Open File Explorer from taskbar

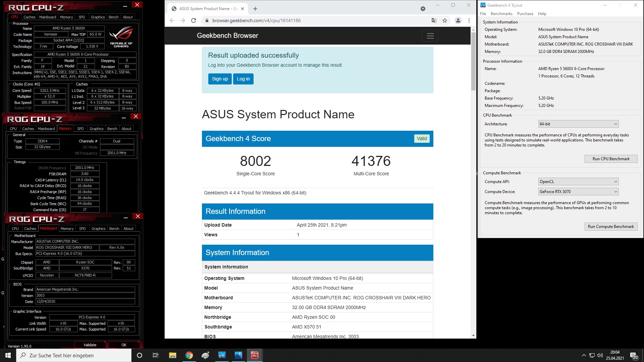click(172, 355)
